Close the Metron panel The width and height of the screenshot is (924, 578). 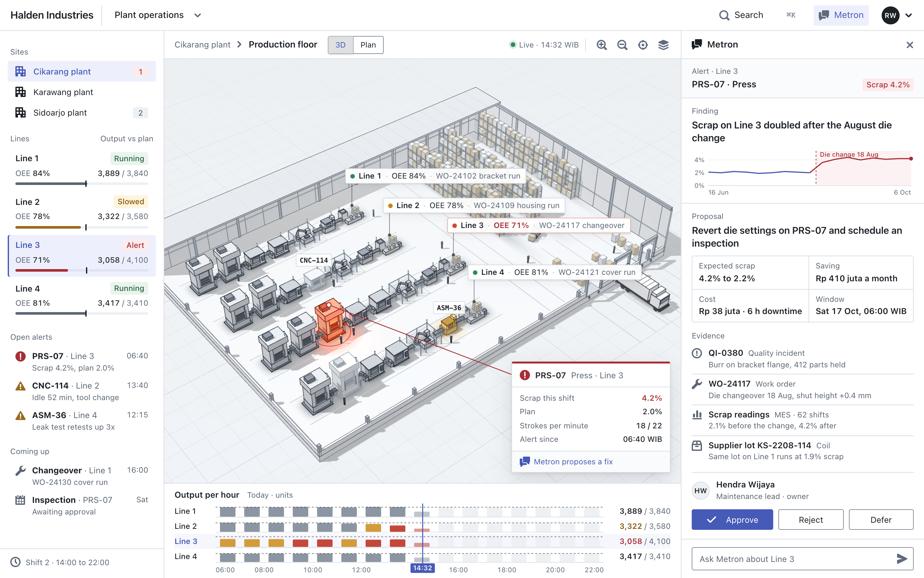[x=910, y=45]
